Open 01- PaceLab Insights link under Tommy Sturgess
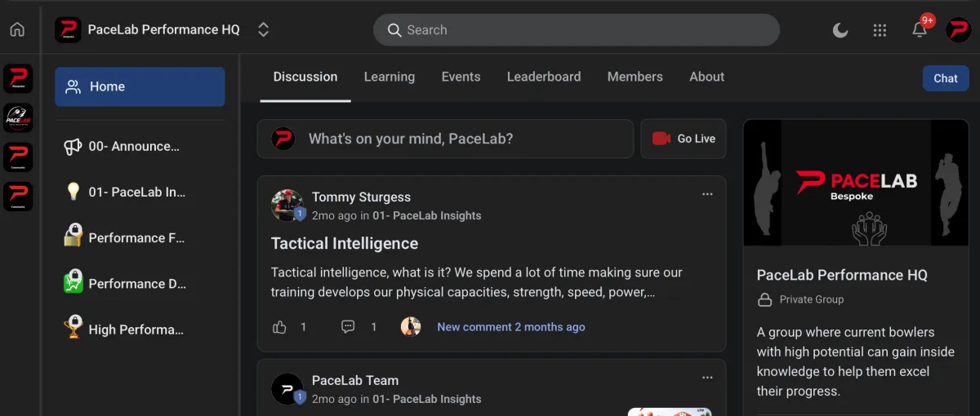980x416 pixels. pos(427,216)
